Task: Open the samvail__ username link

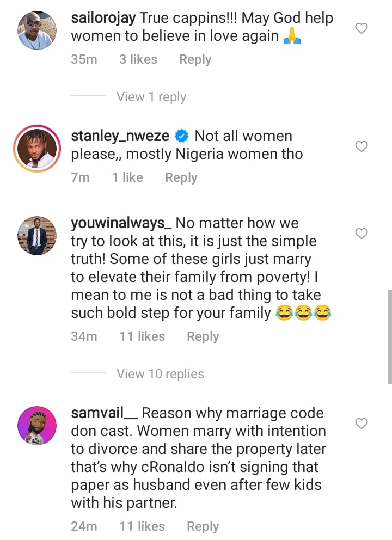Action: 105,413
